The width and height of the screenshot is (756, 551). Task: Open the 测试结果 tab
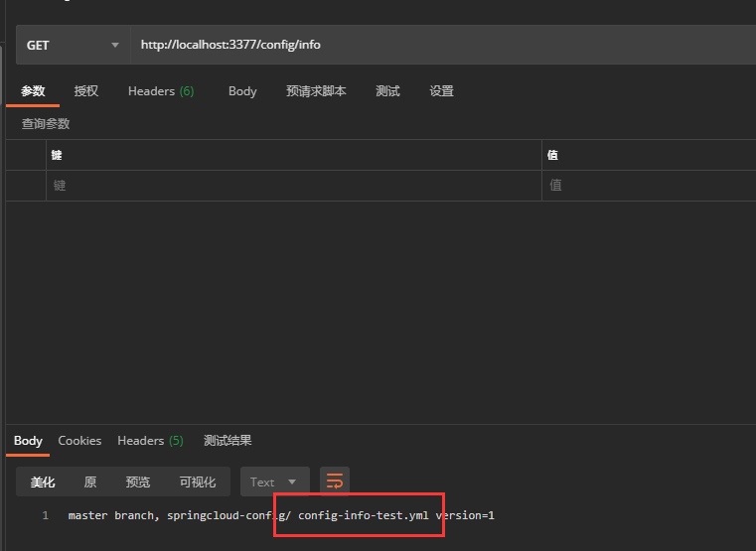227,441
